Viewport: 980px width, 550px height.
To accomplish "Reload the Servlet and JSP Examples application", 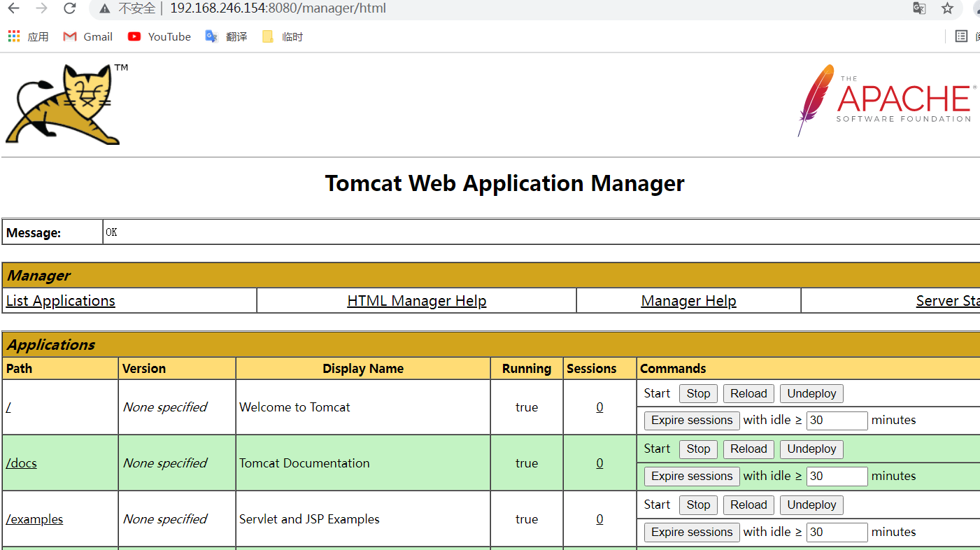I will point(748,505).
